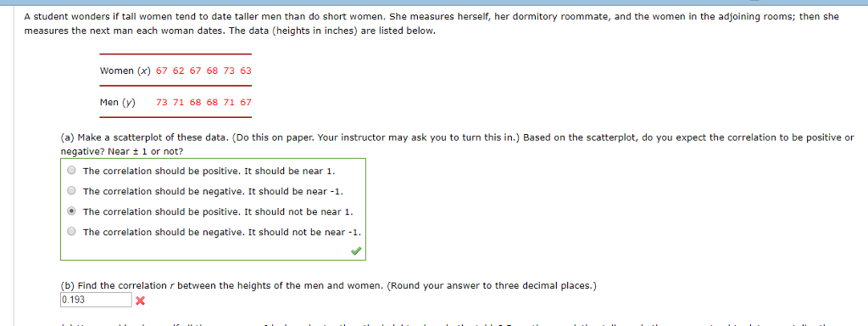Viewport: 868px width, 326px height.
Task: Click the correlation r answer field containing 0.193
Action: [96, 300]
